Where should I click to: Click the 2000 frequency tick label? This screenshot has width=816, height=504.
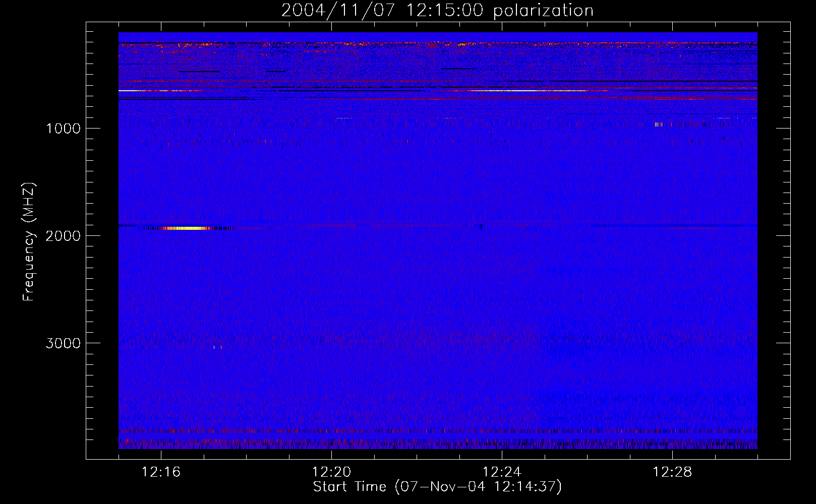point(63,236)
